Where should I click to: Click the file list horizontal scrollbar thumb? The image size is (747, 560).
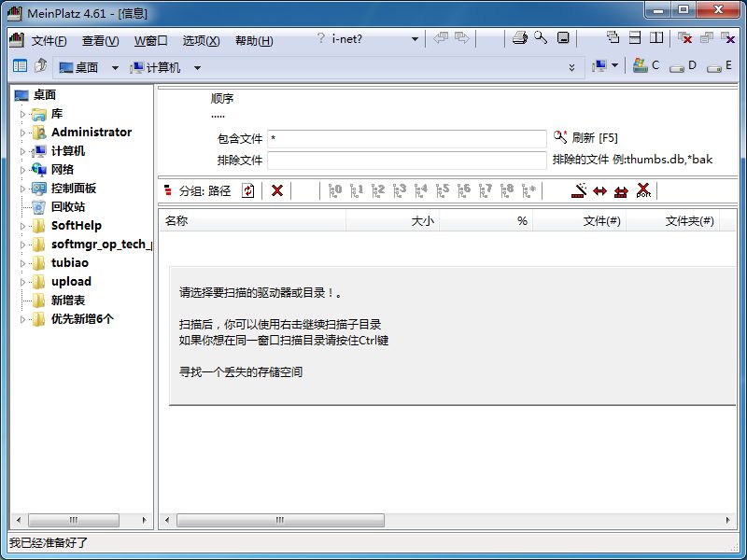coord(280,520)
